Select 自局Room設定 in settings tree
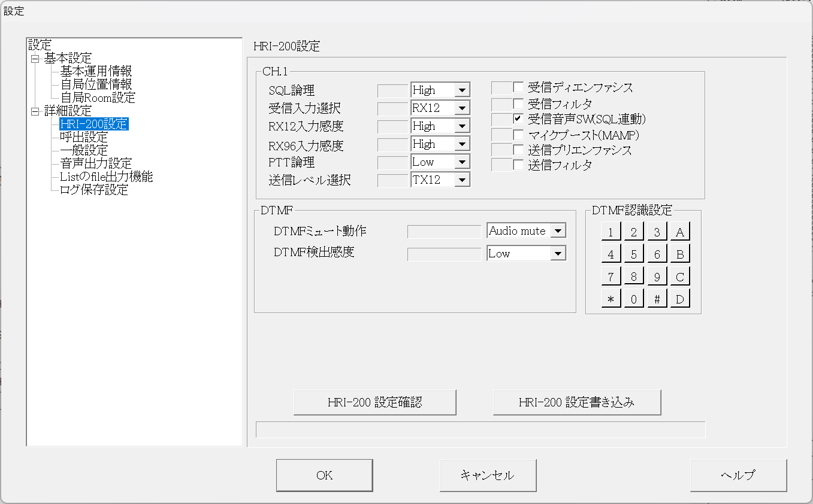The height and width of the screenshot is (504, 813). 98,98
